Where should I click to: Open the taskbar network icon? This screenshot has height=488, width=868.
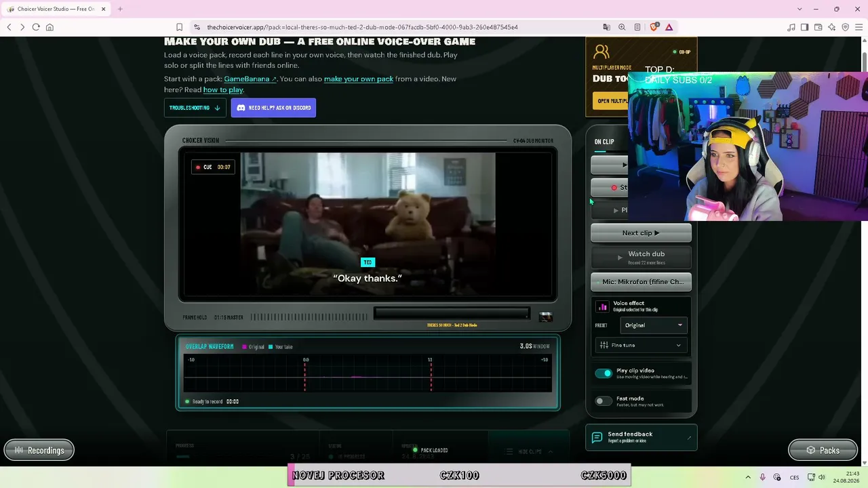pyautogui.click(x=811, y=477)
